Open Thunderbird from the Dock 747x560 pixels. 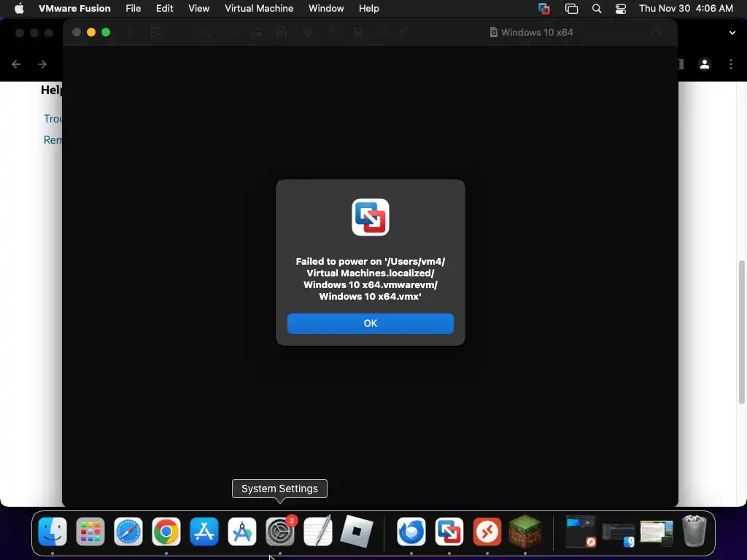coord(411,532)
